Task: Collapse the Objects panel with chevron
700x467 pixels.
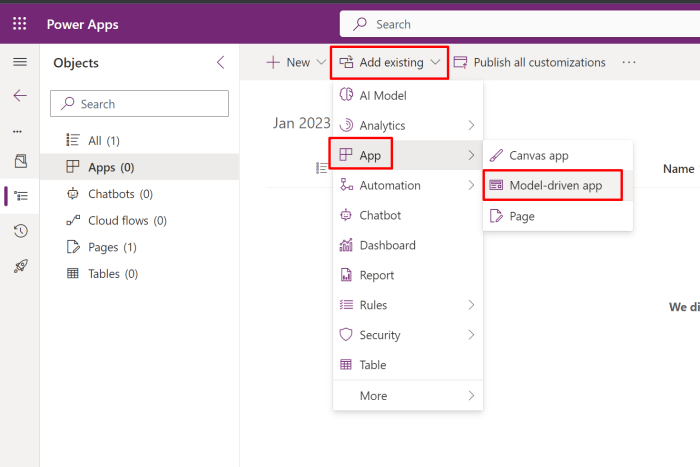Action: pyautogui.click(x=221, y=63)
